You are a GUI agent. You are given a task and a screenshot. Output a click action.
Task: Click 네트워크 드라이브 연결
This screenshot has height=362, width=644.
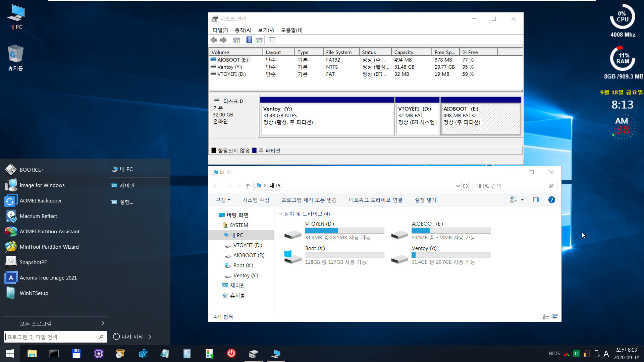[376, 200]
